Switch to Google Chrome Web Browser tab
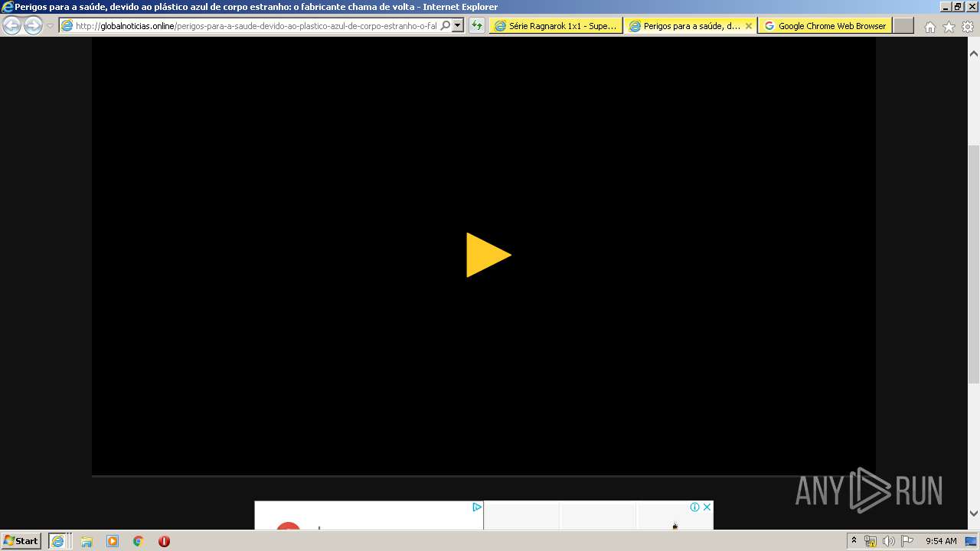The height and width of the screenshot is (551, 980). [x=825, y=25]
